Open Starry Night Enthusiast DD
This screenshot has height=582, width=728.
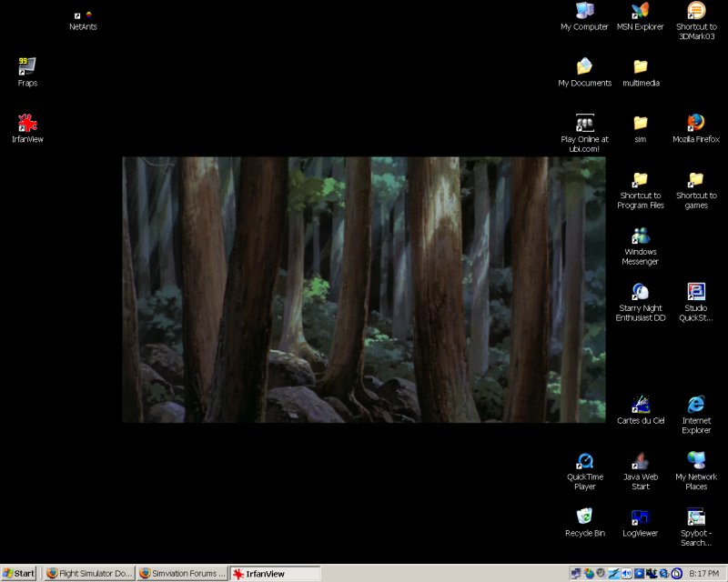641,292
